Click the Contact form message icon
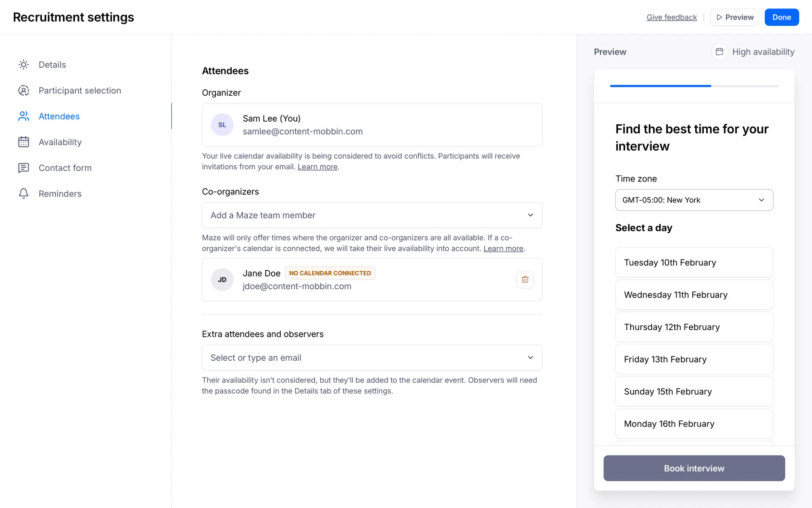Image resolution: width=812 pixels, height=508 pixels. pyautogui.click(x=24, y=168)
